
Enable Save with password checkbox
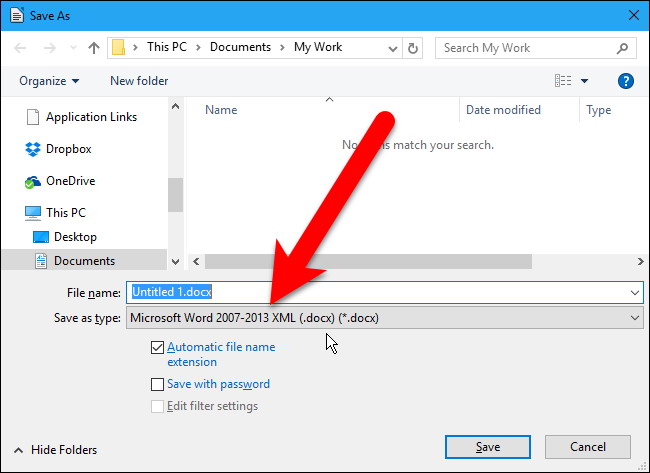[157, 384]
